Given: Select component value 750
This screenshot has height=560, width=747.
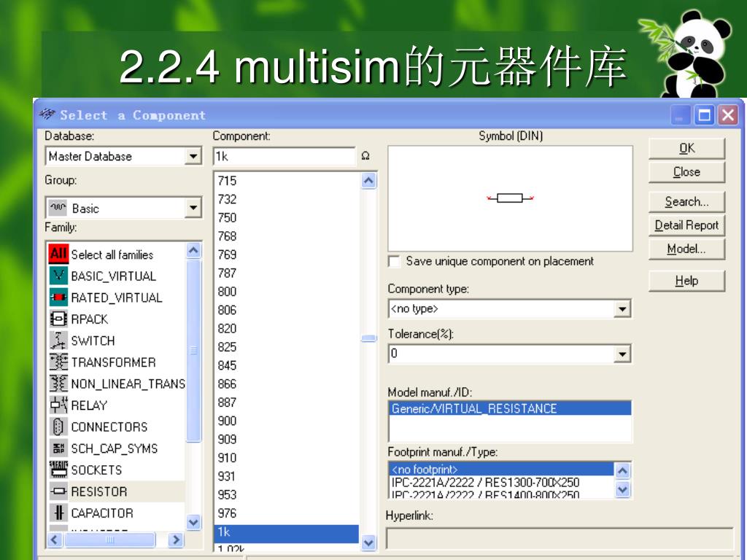Looking at the screenshot, I should pyautogui.click(x=286, y=217).
